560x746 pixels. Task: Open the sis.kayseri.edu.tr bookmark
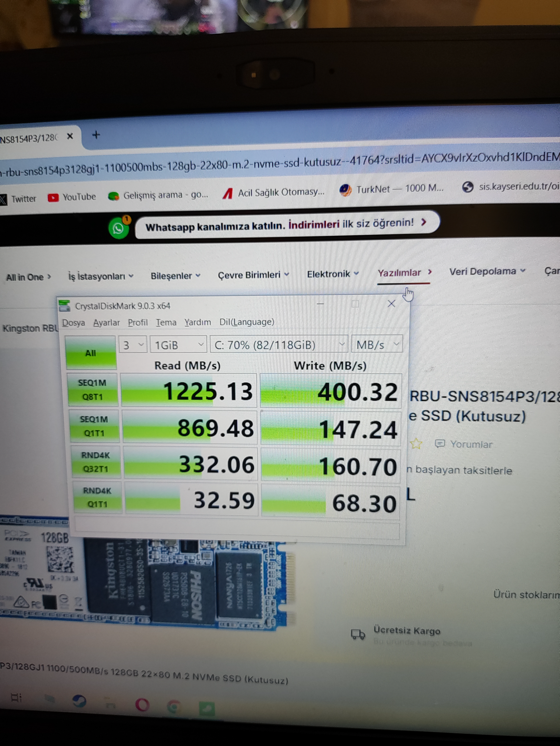[x=511, y=186]
